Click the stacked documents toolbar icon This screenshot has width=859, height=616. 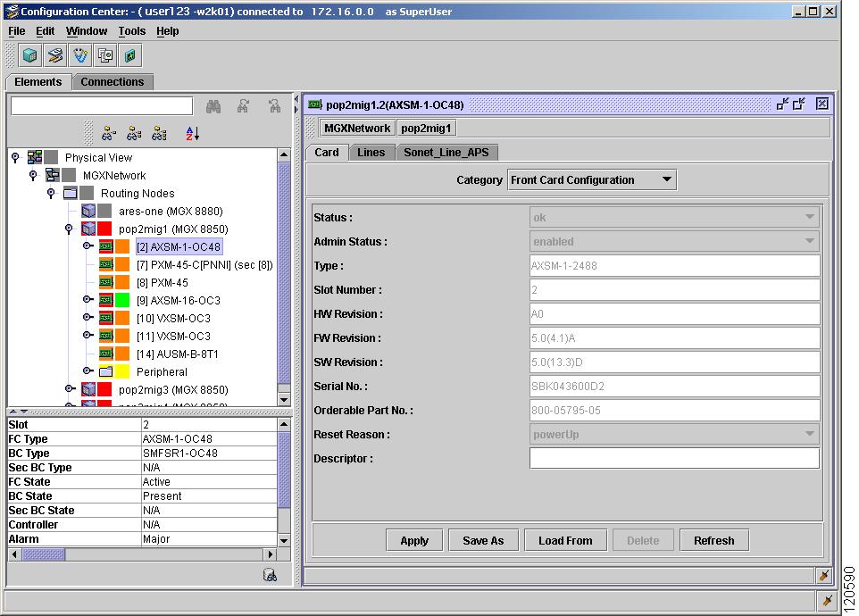point(105,55)
